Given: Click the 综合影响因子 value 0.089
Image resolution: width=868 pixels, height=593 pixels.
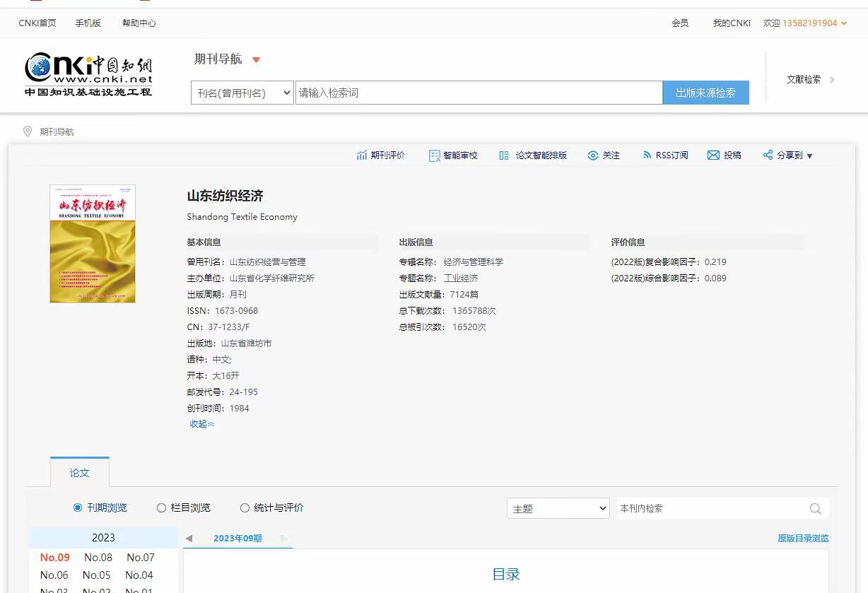Looking at the screenshot, I should tap(715, 278).
